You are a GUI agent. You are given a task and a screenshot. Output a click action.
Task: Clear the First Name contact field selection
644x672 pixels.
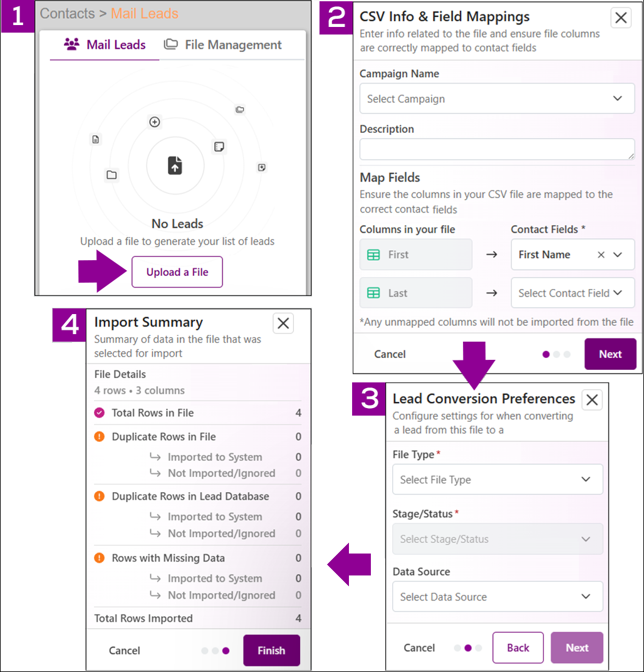[x=601, y=255]
